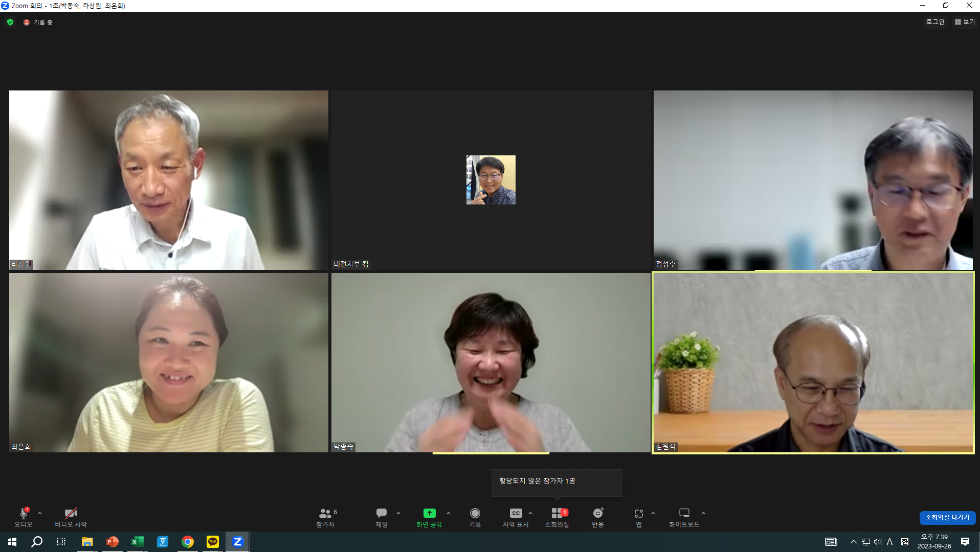Viewport: 980px width, 552px height.
Task: Open the Windows Start menu
Action: point(12,542)
